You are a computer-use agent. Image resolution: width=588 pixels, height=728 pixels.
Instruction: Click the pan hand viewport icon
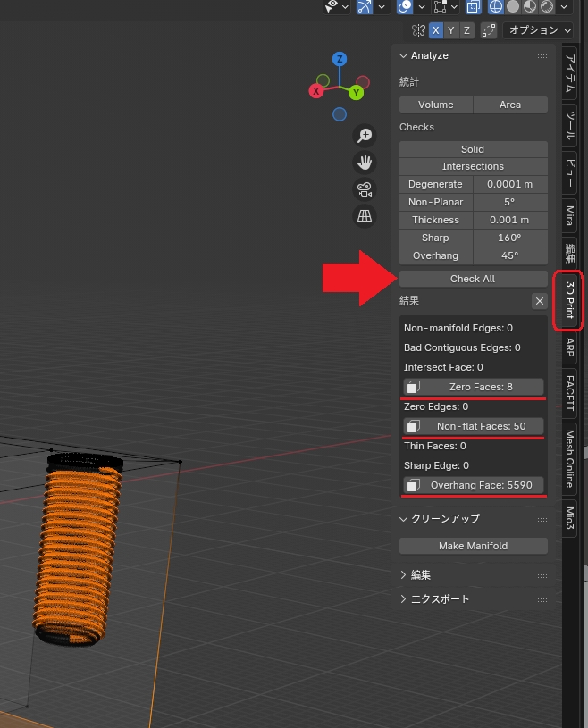click(x=365, y=163)
